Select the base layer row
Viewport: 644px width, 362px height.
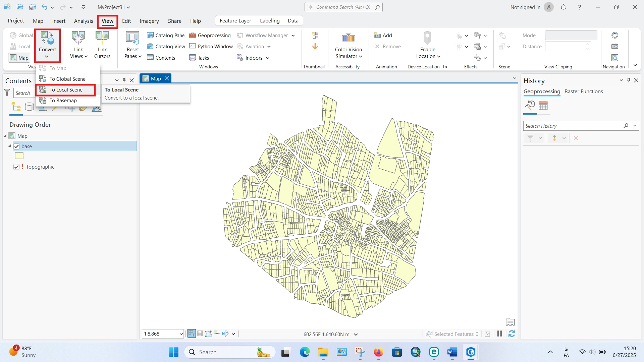[74, 146]
